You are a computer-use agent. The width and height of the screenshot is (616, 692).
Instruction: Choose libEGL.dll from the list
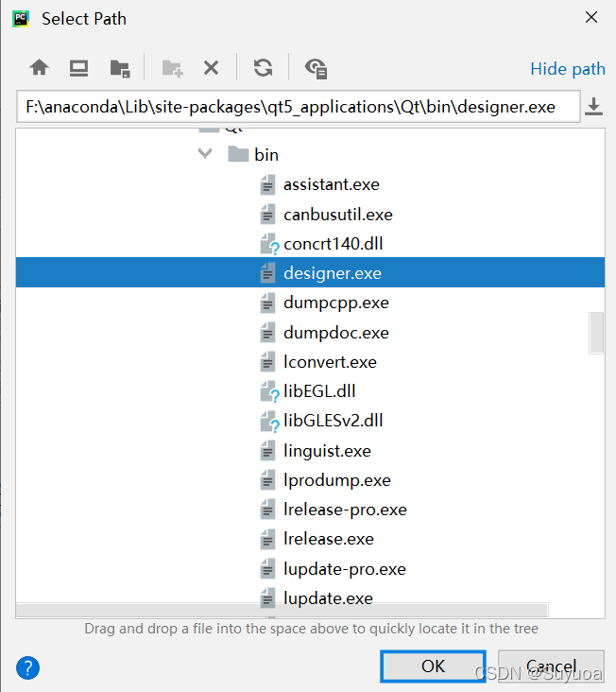(x=319, y=391)
